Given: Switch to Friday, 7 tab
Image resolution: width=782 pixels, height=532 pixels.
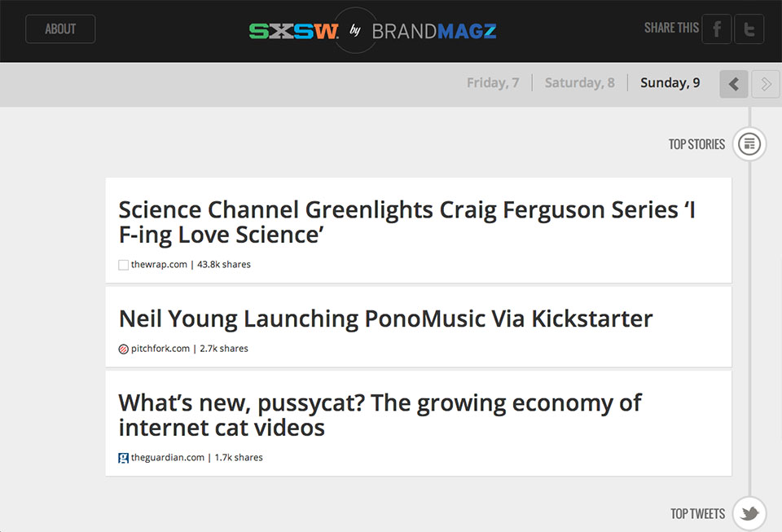Looking at the screenshot, I should click(493, 83).
